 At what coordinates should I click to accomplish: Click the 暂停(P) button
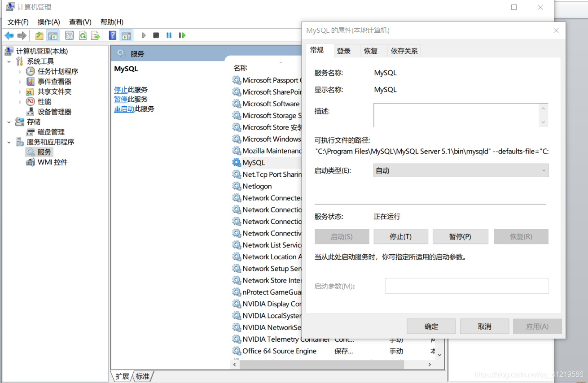[x=460, y=236]
